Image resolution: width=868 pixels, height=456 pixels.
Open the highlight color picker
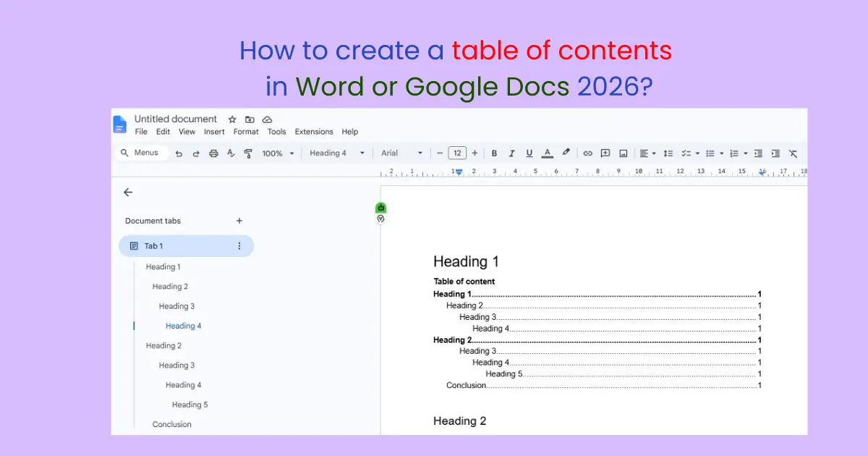pos(566,153)
